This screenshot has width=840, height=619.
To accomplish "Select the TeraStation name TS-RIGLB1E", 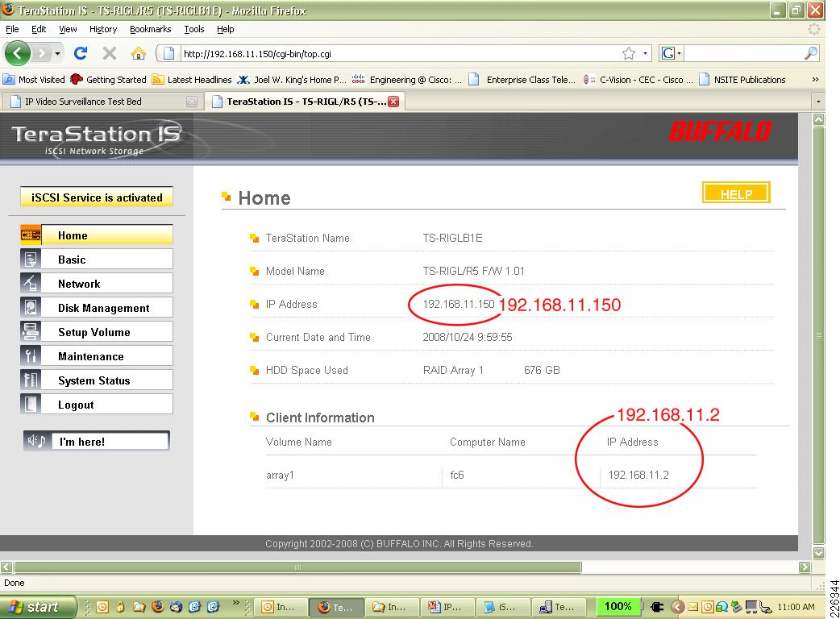I will (453, 238).
